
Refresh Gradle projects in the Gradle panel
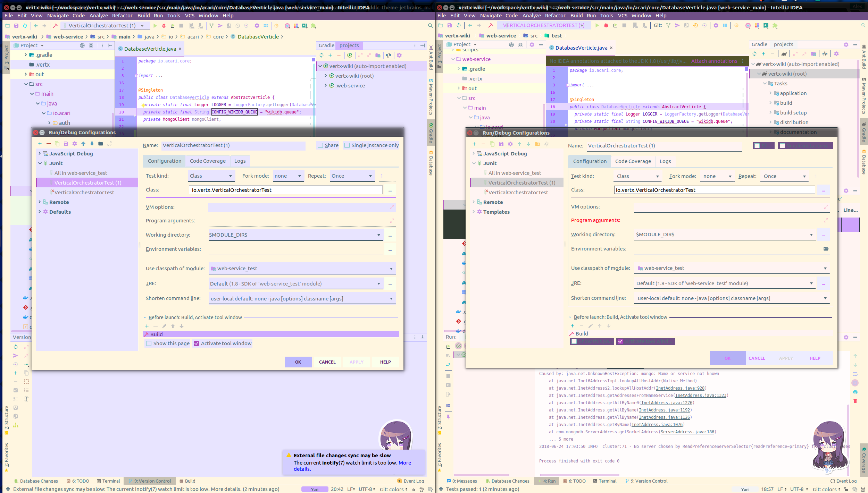[322, 55]
